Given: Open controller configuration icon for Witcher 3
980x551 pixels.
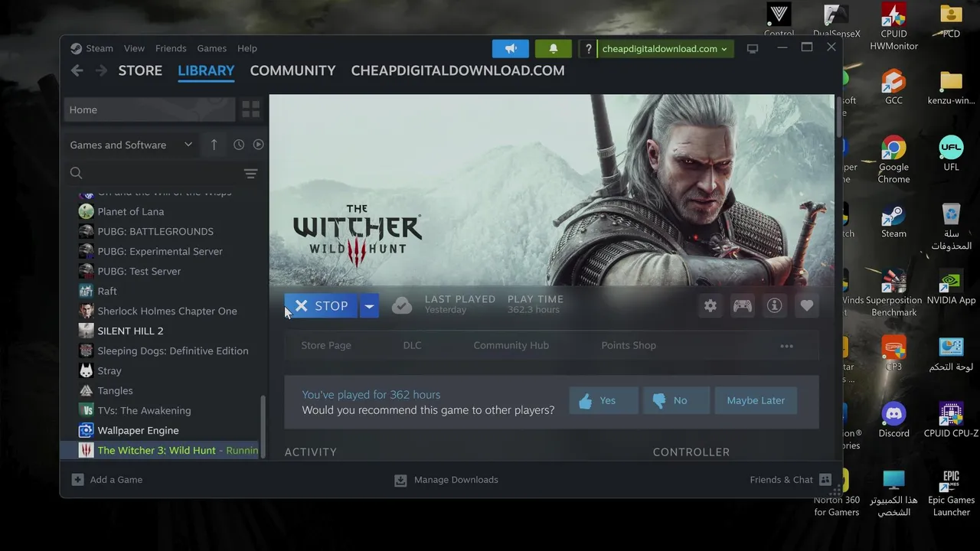Looking at the screenshot, I should click(743, 306).
